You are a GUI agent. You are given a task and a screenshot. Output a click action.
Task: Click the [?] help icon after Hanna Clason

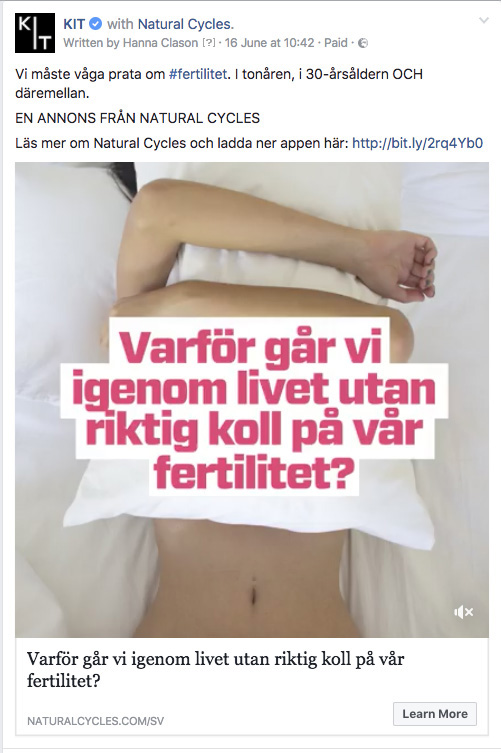click(209, 43)
